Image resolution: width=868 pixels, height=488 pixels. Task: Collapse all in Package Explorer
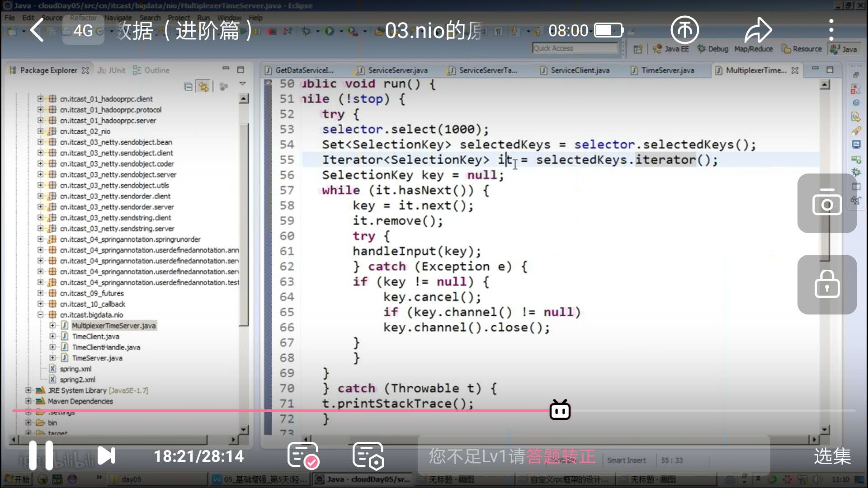188,86
